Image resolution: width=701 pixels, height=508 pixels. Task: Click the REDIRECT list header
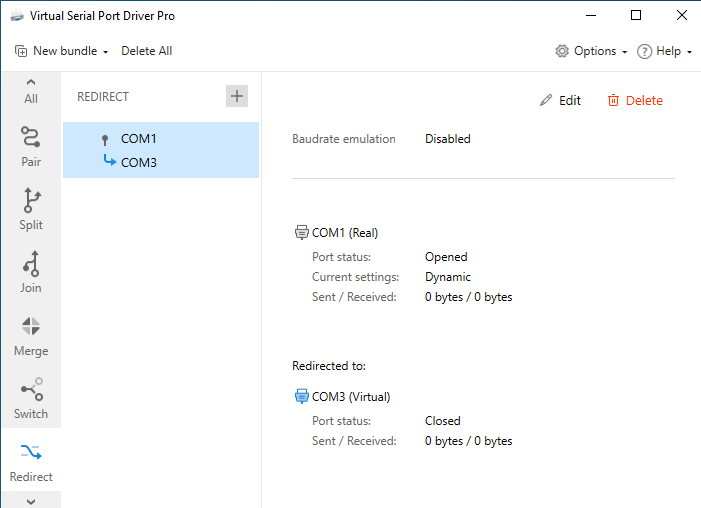[103, 97]
